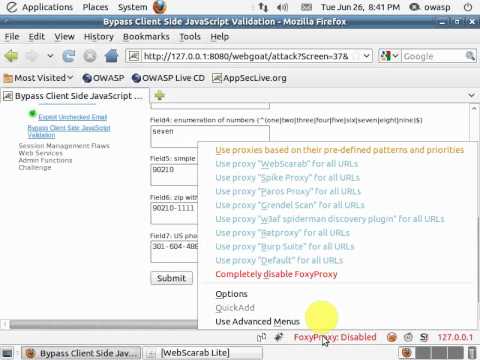Click the keyboard indicator icon in top panel
Image resolution: width=480 pixels, height=360 pixels.
[x=306, y=7]
